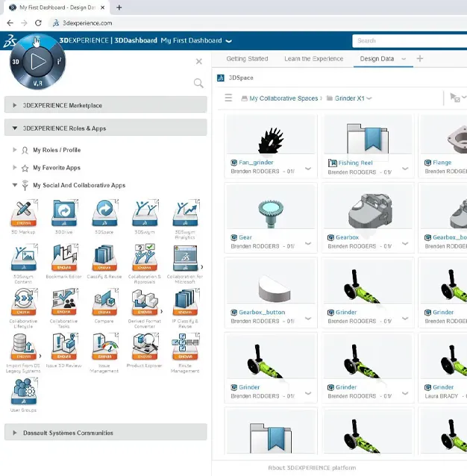Select the compass information east quadrant
Viewport: 467px width, 476px height.
(x=60, y=61)
